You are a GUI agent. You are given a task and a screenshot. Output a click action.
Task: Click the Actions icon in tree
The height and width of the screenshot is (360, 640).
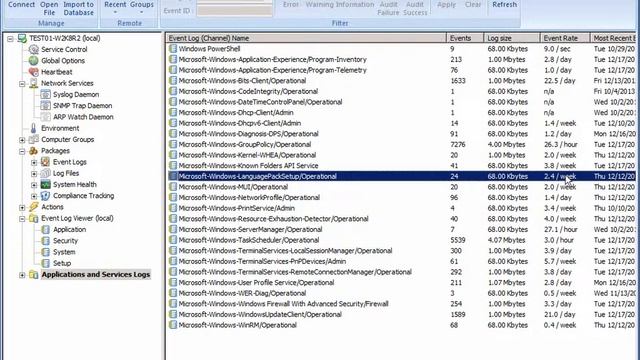(x=33, y=207)
